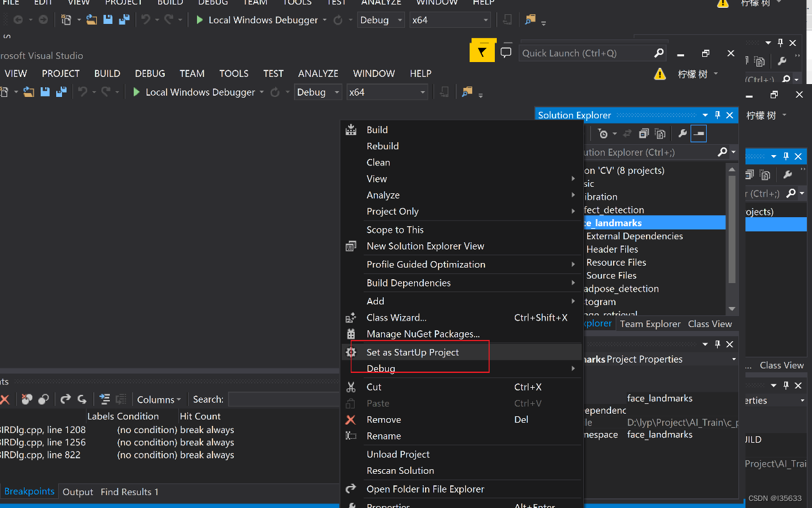Click the Save All toolbar icon
This screenshot has width=812, height=508.
pyautogui.click(x=60, y=92)
